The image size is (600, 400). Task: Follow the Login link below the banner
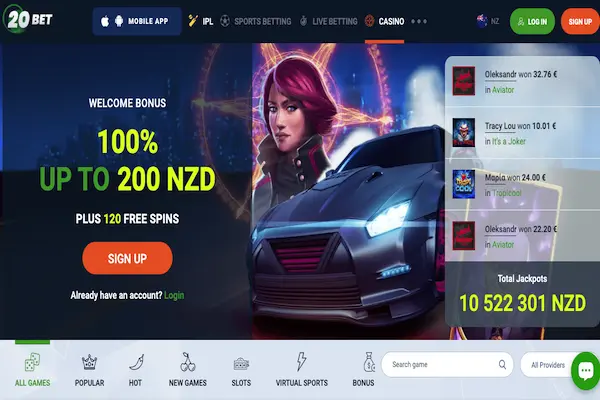point(174,296)
